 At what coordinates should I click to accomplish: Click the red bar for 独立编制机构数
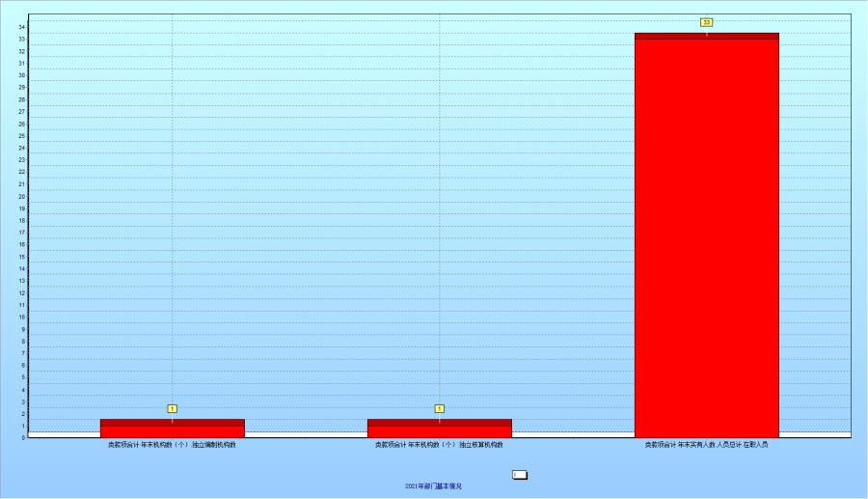172,430
